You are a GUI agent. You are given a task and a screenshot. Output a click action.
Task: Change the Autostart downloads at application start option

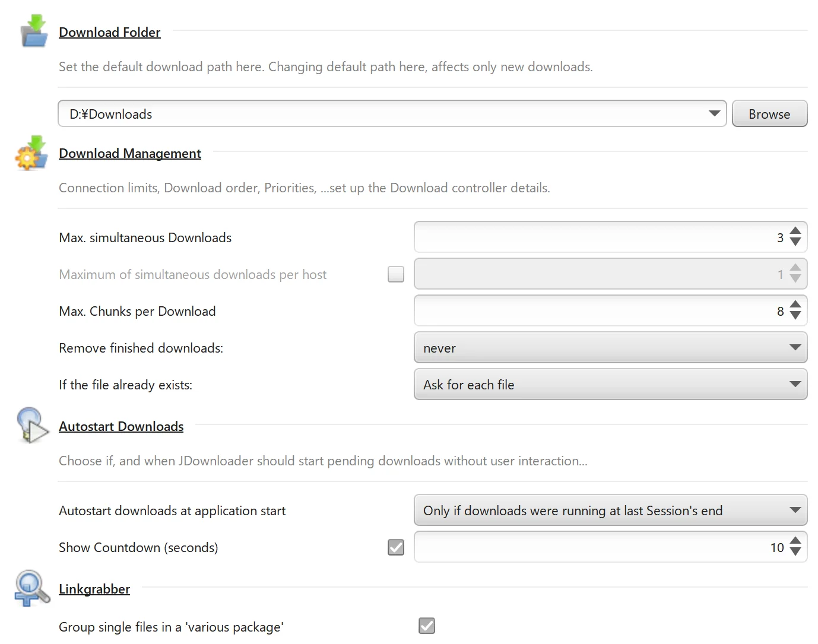pyautogui.click(x=795, y=510)
